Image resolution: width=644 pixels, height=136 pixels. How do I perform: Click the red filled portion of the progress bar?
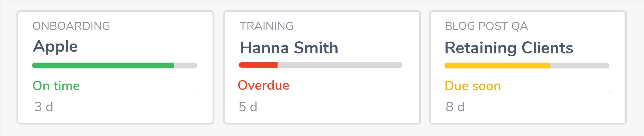click(258, 65)
